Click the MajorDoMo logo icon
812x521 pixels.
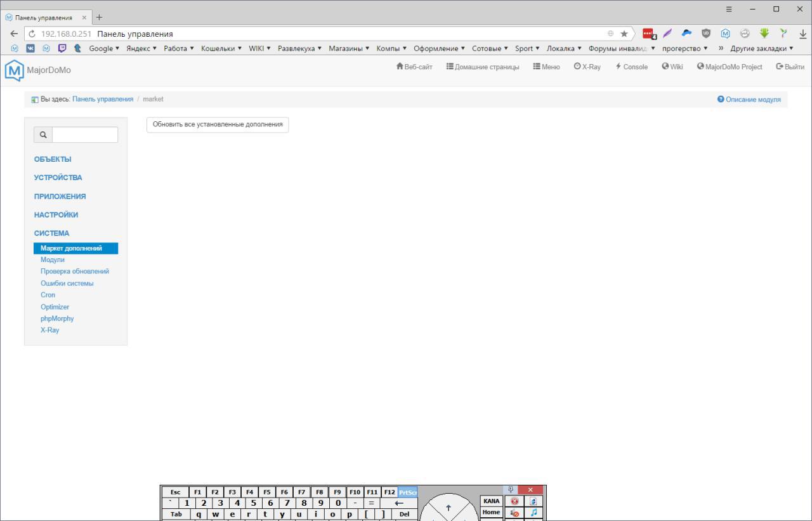click(x=14, y=69)
